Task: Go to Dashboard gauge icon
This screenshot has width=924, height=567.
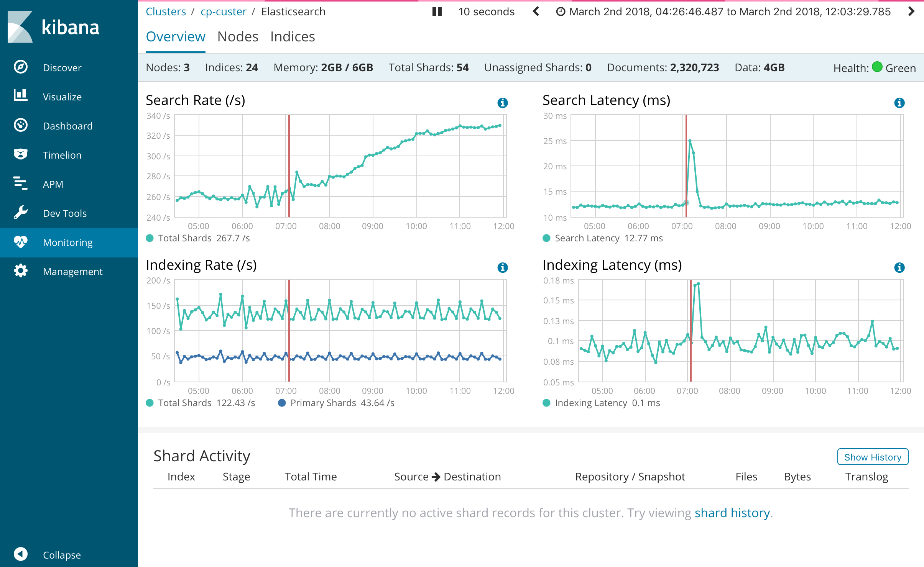Action: tap(21, 125)
